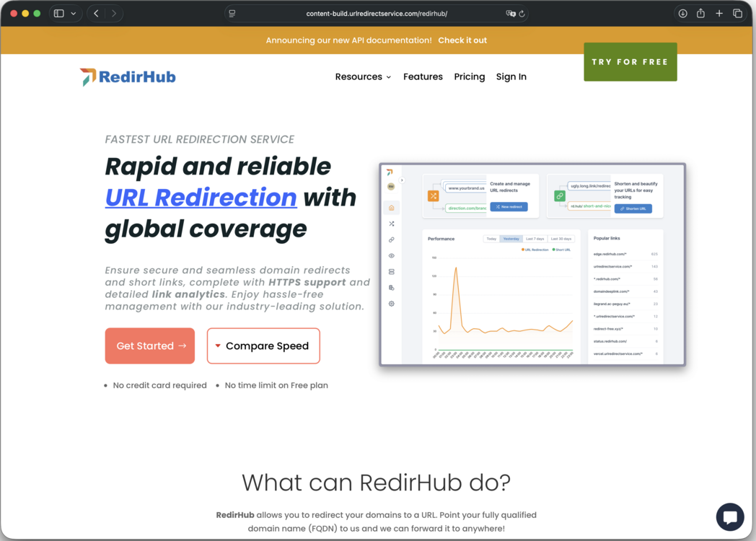Click the green short-link card icon
Viewport: 756px width, 541px height.
[559, 195]
